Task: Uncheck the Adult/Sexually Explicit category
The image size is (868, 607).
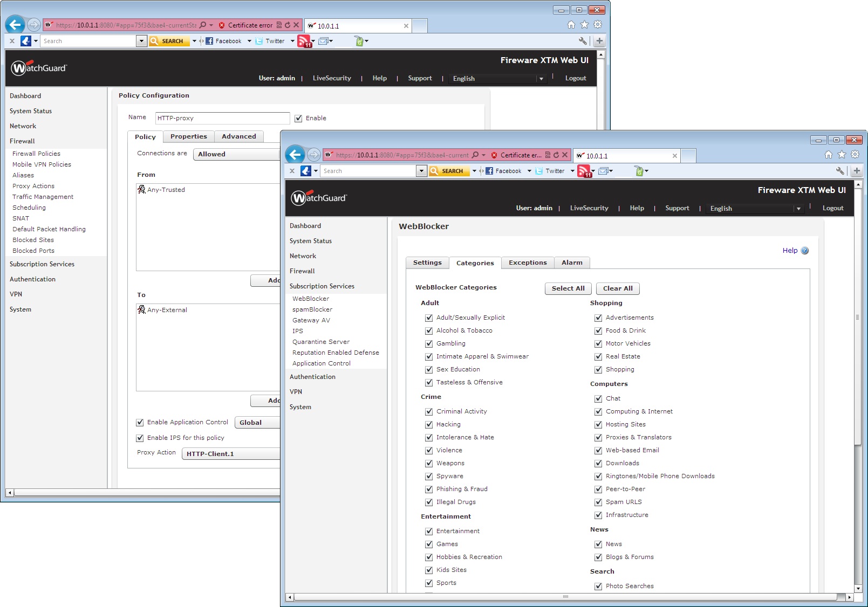Action: click(429, 318)
